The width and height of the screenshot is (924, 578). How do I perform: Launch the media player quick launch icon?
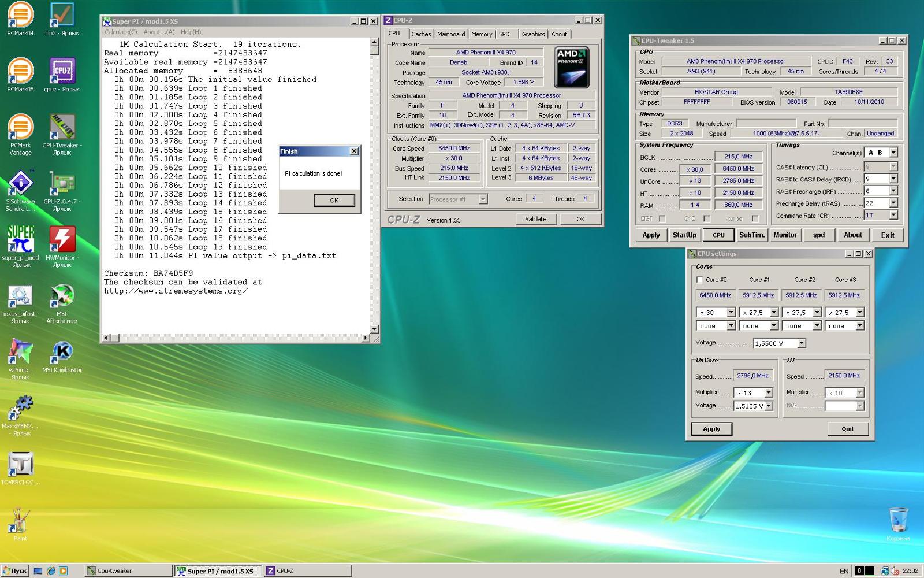(x=64, y=571)
